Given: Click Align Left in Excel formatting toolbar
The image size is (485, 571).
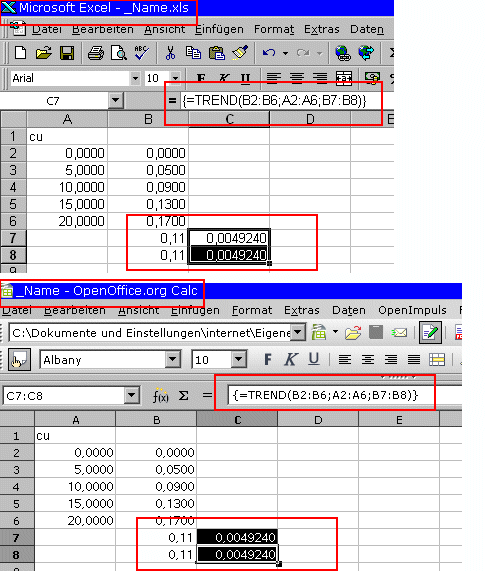Looking at the screenshot, I should pyautogui.click(x=273, y=78).
